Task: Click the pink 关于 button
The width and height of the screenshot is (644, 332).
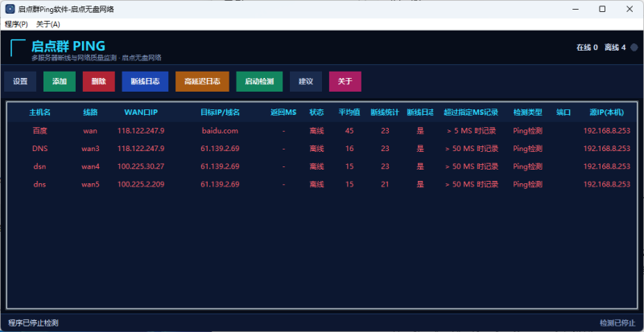Action: point(345,81)
